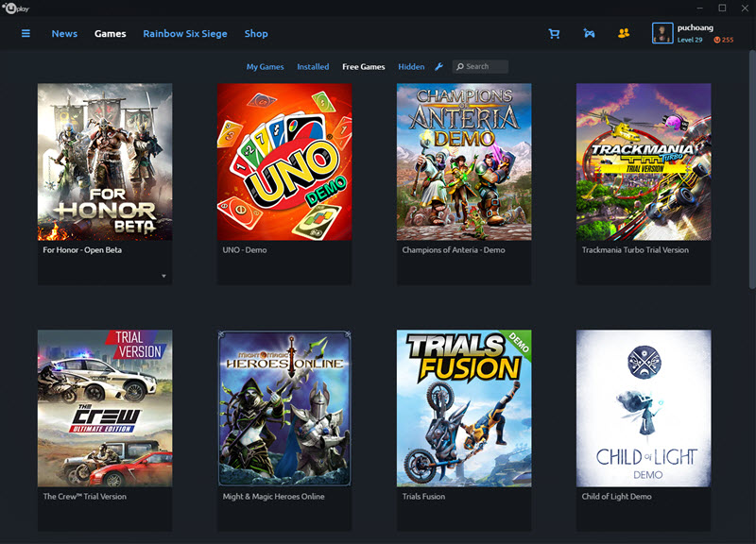Image resolution: width=756 pixels, height=544 pixels.
Task: Click 'Trackmania Turbo Trial Version' title
Action: [x=635, y=250]
